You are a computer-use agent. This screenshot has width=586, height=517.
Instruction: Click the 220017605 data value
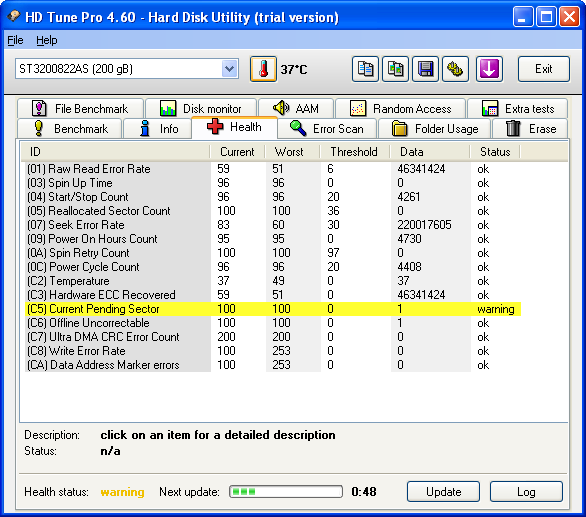click(424, 225)
